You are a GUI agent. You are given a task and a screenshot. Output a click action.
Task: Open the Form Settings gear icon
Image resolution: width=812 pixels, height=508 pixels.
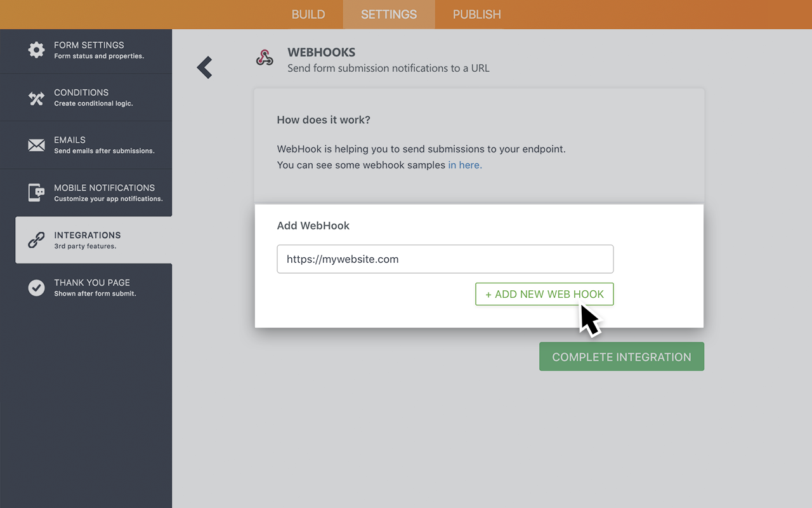tap(36, 50)
